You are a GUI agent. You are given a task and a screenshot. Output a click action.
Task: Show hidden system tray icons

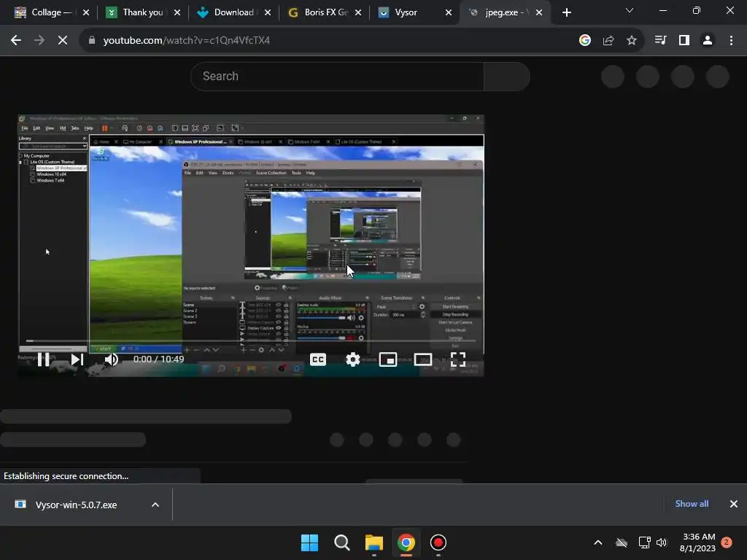click(x=598, y=542)
